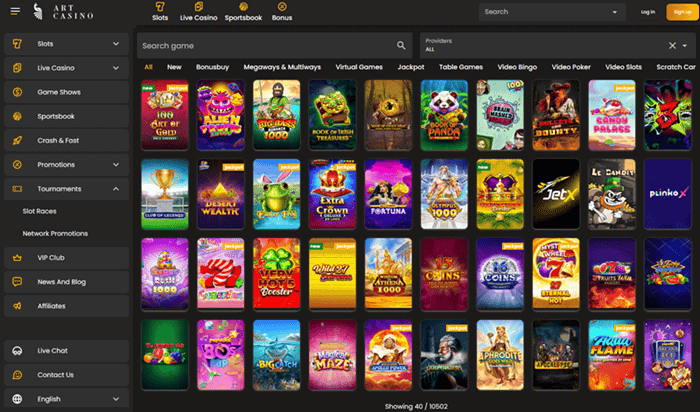Select the Megaways & Multiways tab

click(282, 67)
